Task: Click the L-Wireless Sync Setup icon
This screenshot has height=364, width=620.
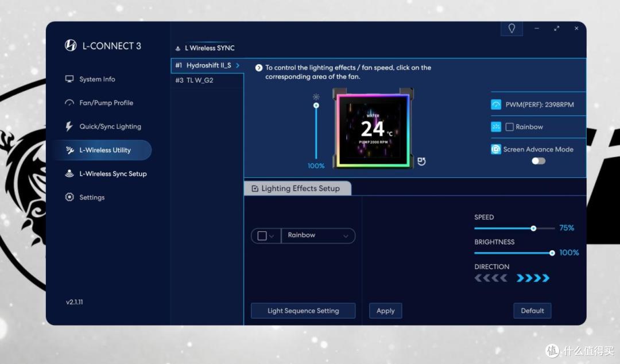Action: [69, 173]
